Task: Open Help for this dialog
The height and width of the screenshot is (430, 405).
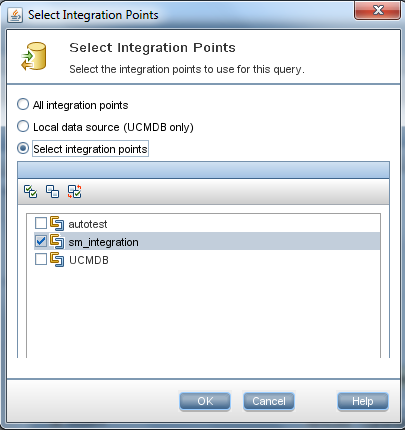Action: click(363, 401)
